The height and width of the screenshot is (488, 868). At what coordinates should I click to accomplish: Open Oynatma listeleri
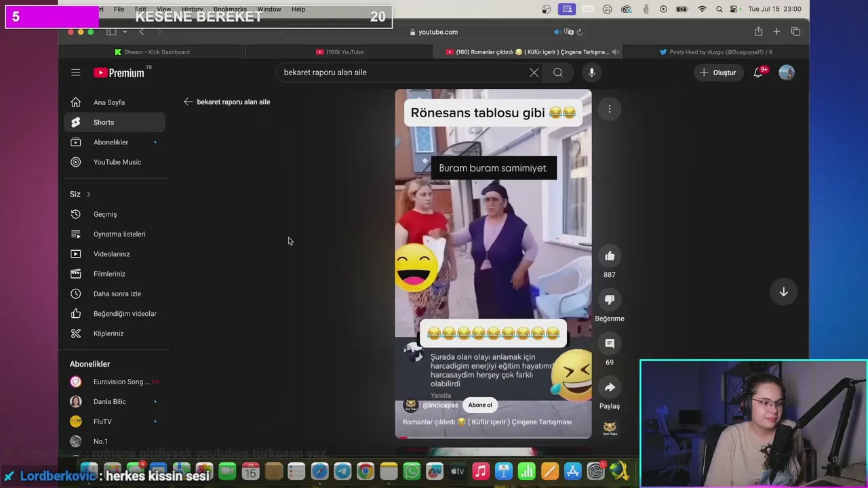tap(115, 234)
